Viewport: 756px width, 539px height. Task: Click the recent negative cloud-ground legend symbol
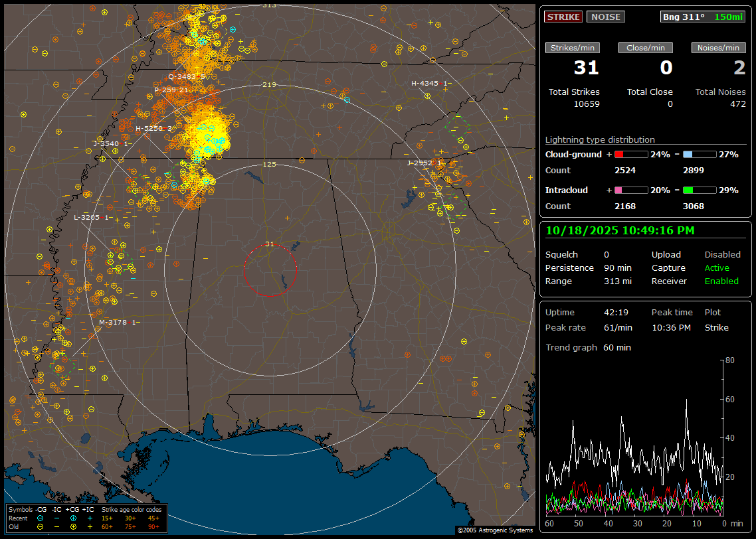pos(41,518)
